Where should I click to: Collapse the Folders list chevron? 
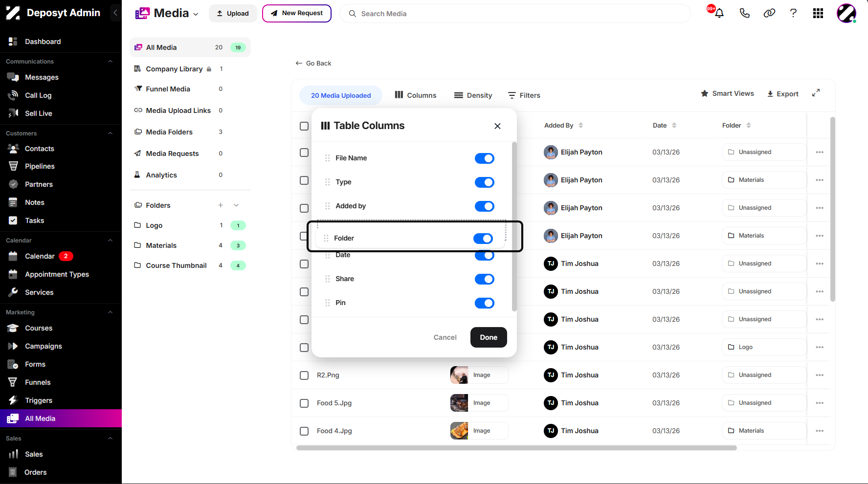[x=236, y=205]
